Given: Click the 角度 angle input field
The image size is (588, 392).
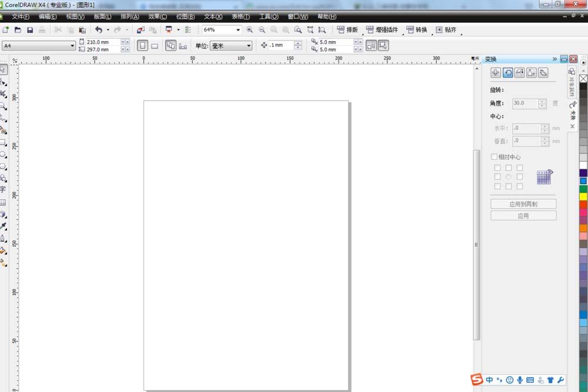Looking at the screenshot, I should (x=525, y=103).
